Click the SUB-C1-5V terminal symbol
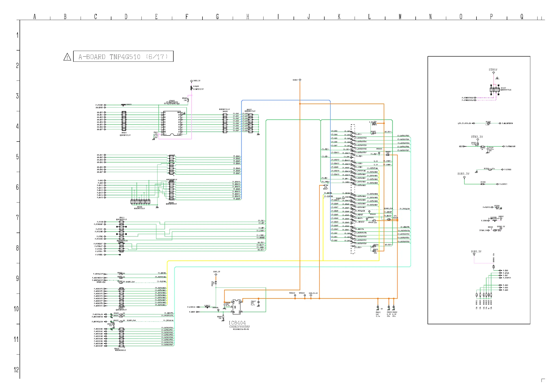 311,295
